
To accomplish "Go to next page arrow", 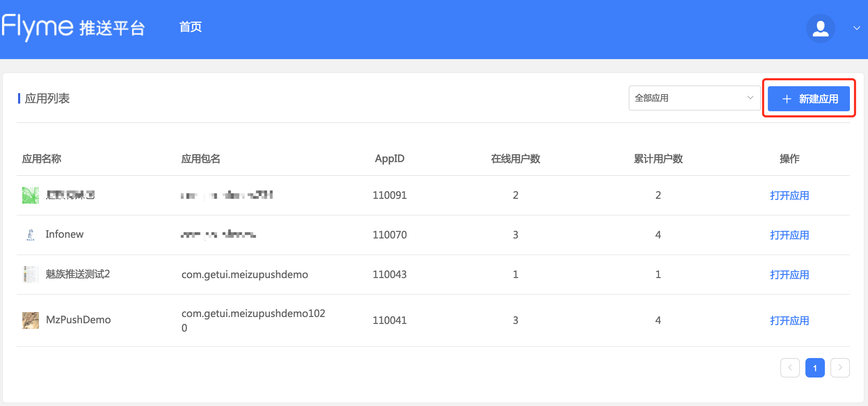I will point(840,367).
